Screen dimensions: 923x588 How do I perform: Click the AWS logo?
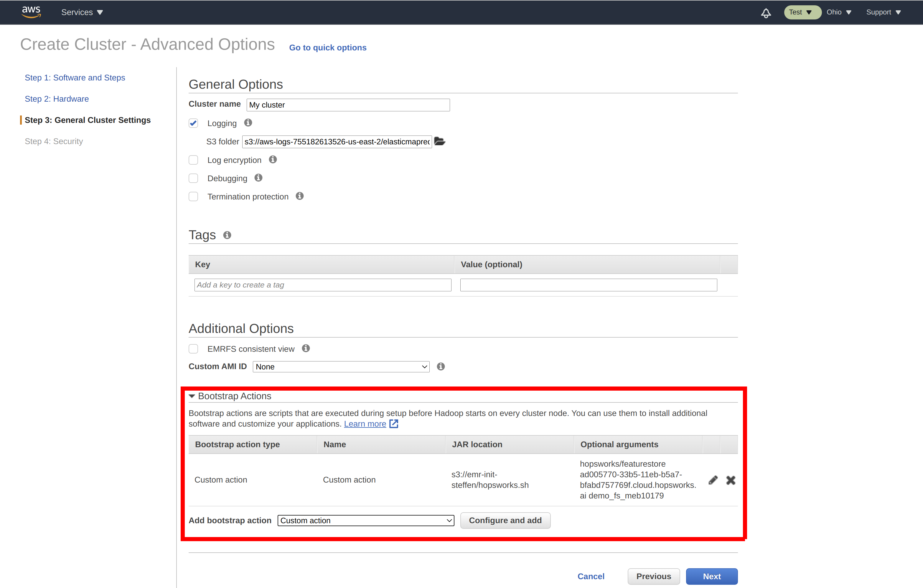tap(31, 12)
